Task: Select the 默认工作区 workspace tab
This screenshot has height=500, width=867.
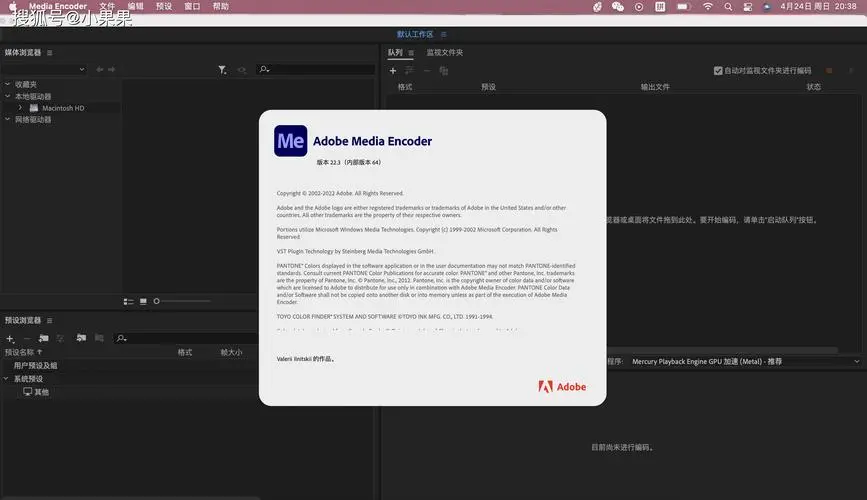Action: tap(415, 34)
